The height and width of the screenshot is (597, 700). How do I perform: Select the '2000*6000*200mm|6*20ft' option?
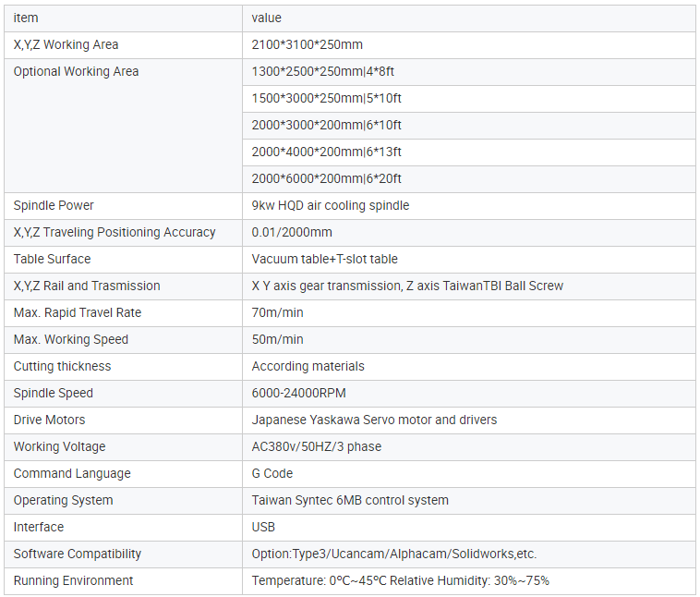pos(326,178)
